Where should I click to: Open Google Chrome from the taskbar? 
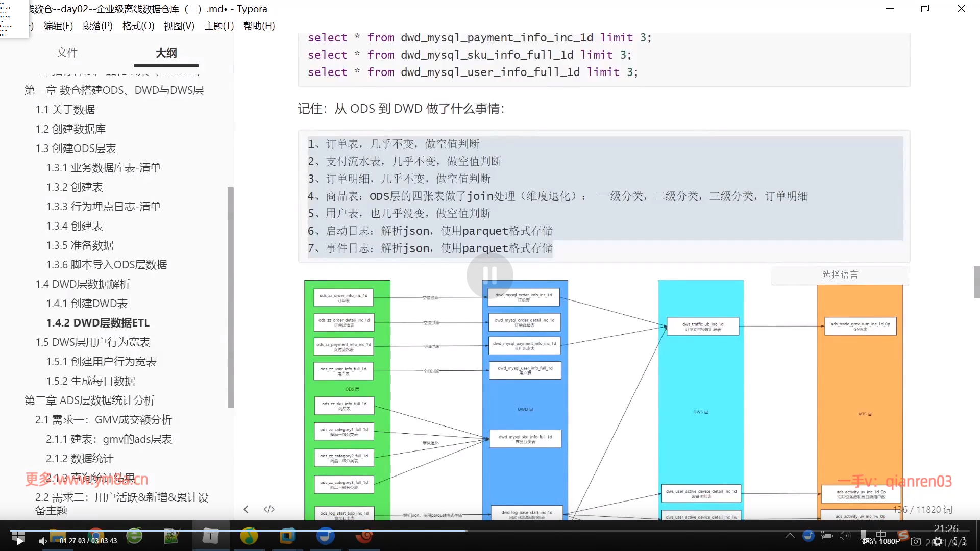[96, 534]
